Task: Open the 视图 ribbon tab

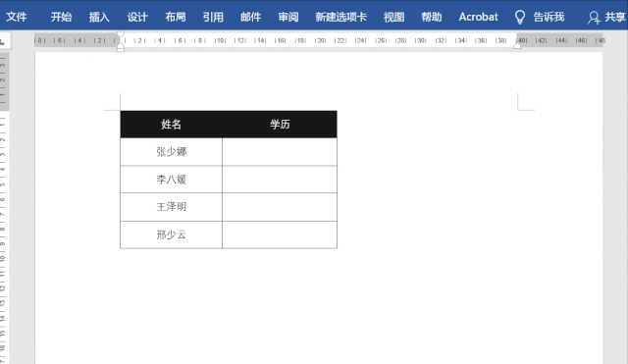Action: point(393,17)
